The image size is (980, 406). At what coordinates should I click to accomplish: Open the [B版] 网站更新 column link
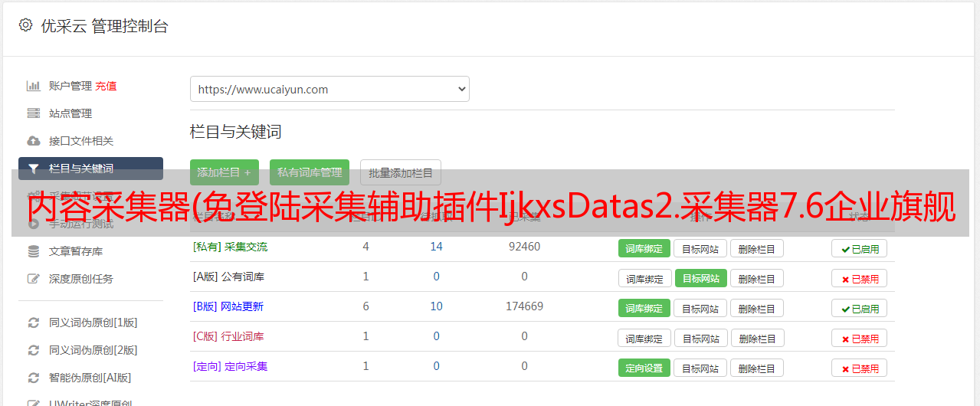tap(228, 306)
